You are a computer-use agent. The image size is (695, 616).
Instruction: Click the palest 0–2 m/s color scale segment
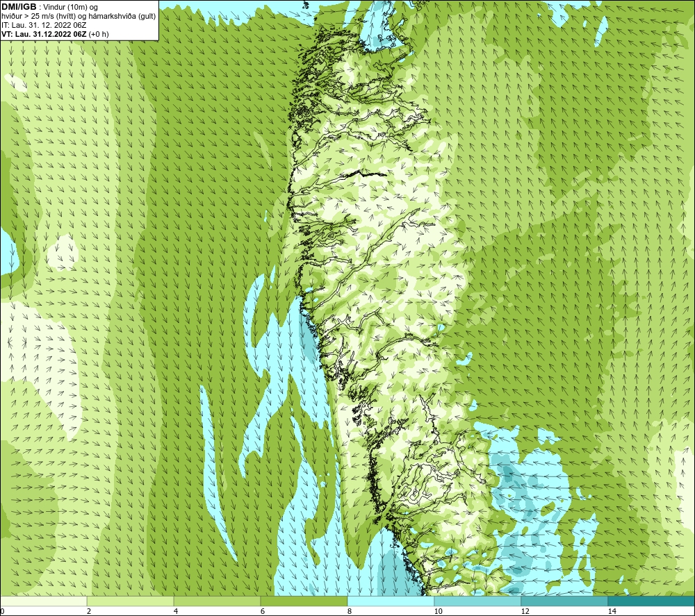pyautogui.click(x=43, y=601)
